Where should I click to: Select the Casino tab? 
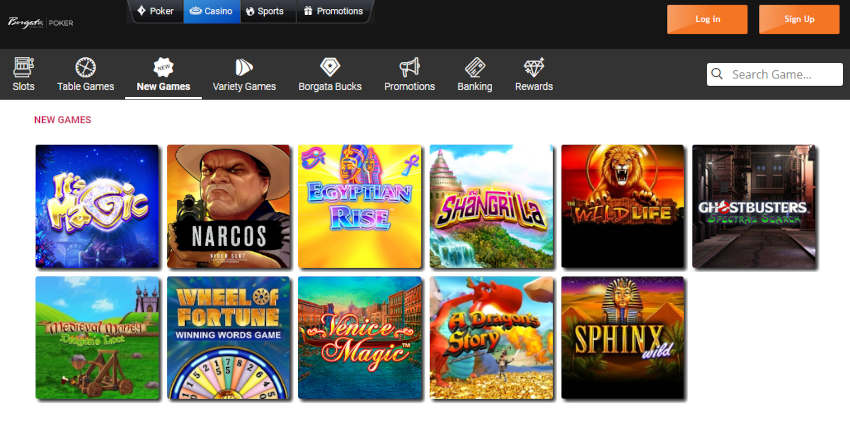click(x=211, y=11)
